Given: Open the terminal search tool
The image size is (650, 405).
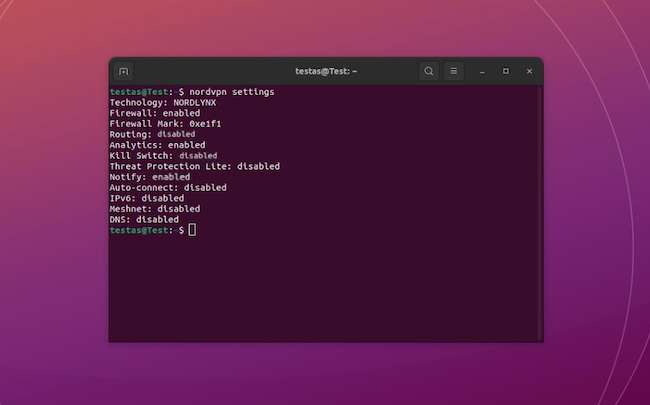Looking at the screenshot, I should click(x=429, y=71).
